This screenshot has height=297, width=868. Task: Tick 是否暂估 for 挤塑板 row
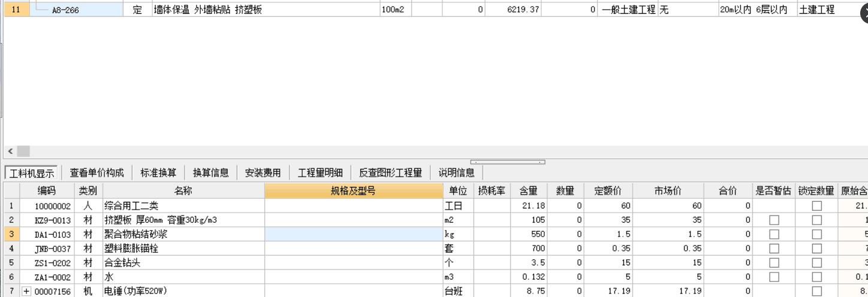point(774,220)
